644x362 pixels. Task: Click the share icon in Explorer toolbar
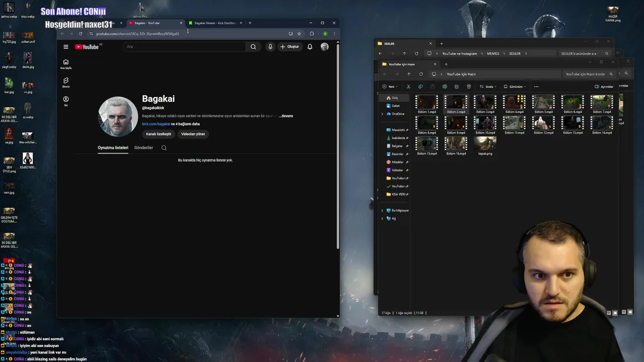[x=457, y=86]
